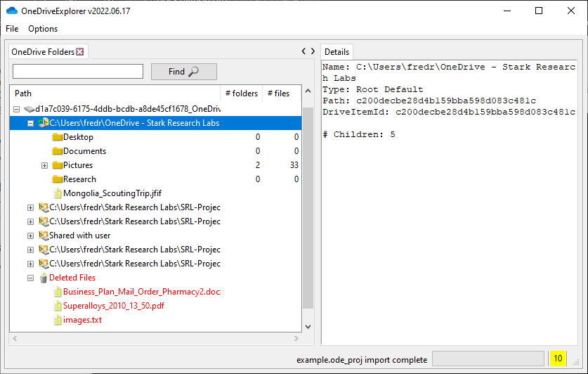This screenshot has width=588, height=374.
Task: Click the 'import complete' status message
Action: point(362,360)
